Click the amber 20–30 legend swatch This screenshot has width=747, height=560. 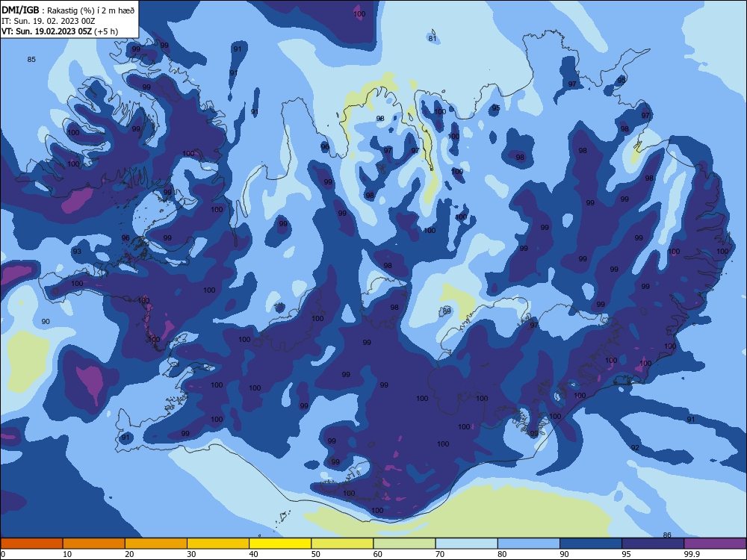coord(156,544)
